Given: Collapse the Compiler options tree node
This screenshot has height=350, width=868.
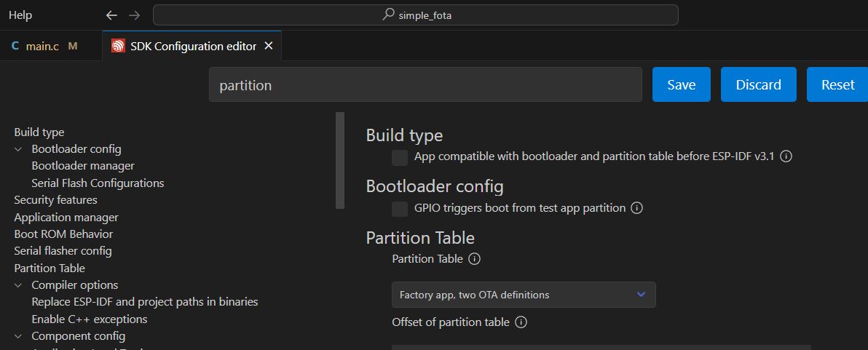Looking at the screenshot, I should (19, 285).
